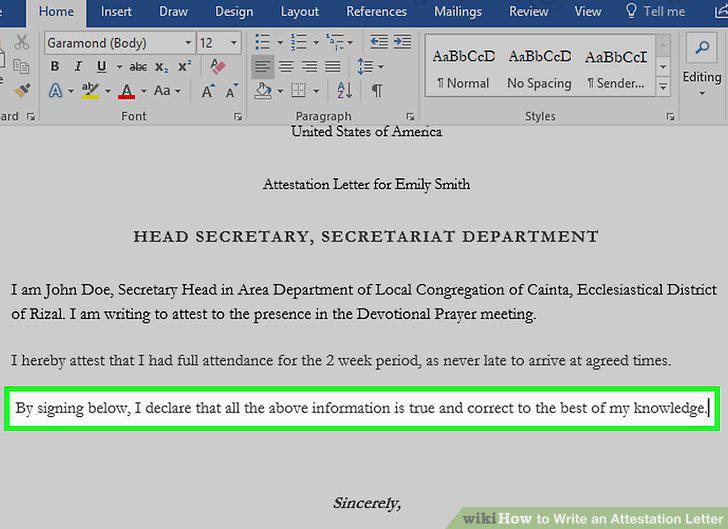The width and height of the screenshot is (728, 529).
Task: Open Line and Paragraph Spacing menu
Action: click(x=370, y=67)
